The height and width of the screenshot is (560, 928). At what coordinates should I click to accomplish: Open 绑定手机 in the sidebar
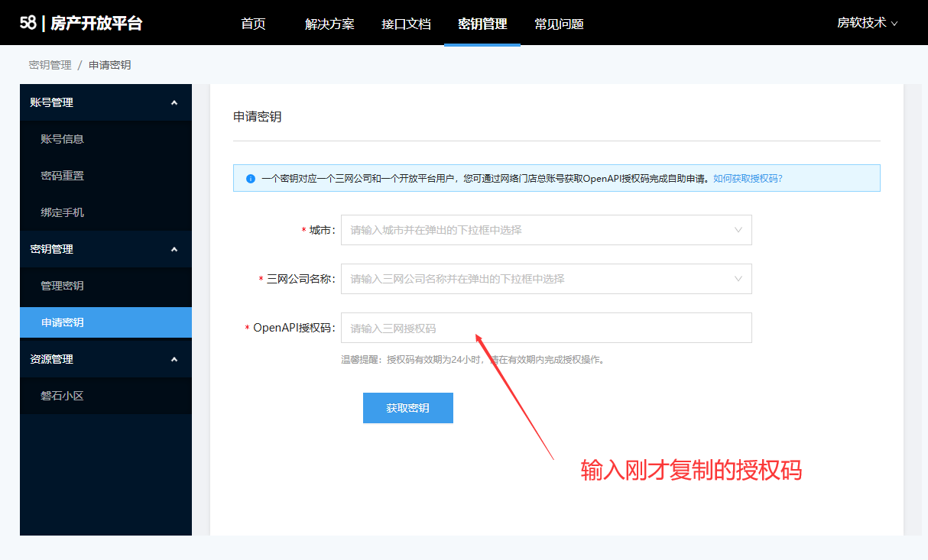pyautogui.click(x=105, y=212)
